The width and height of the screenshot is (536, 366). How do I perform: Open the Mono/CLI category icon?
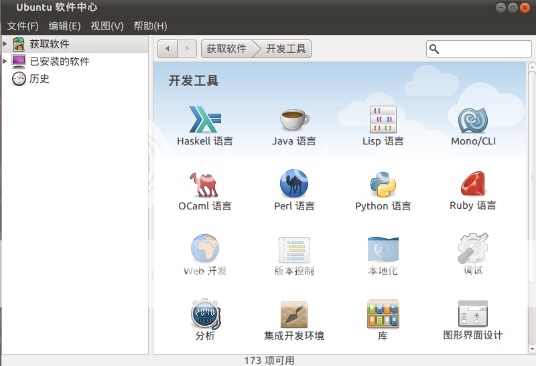pos(473,120)
